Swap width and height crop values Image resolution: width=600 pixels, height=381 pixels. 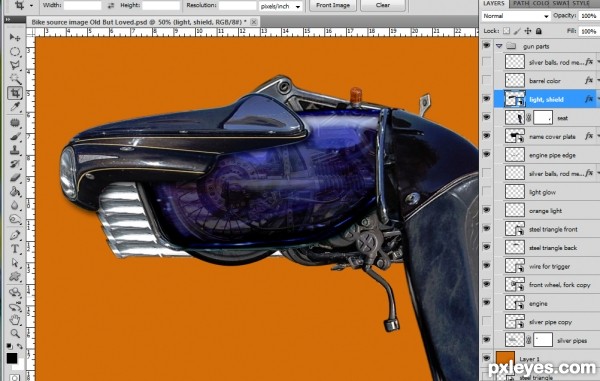111,5
